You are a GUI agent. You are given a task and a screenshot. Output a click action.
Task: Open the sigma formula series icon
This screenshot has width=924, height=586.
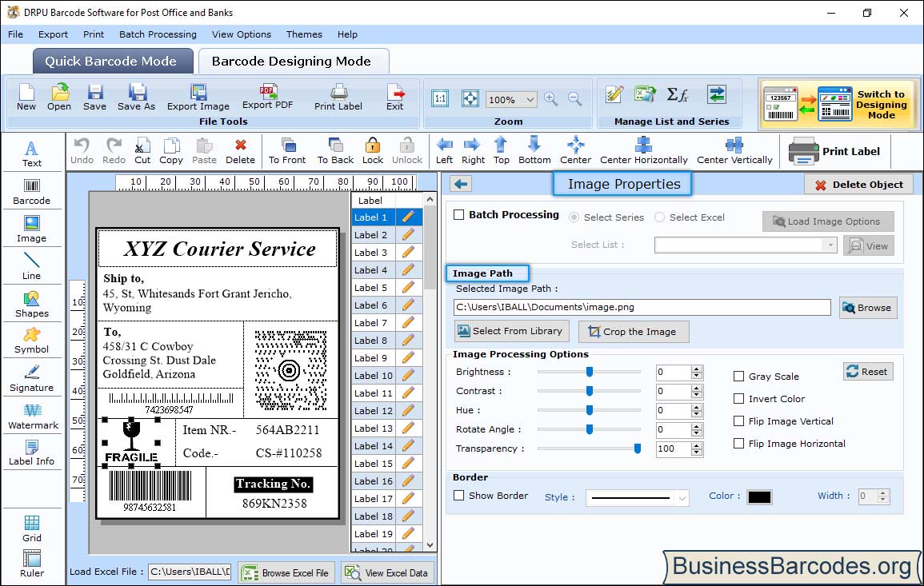coord(677,94)
